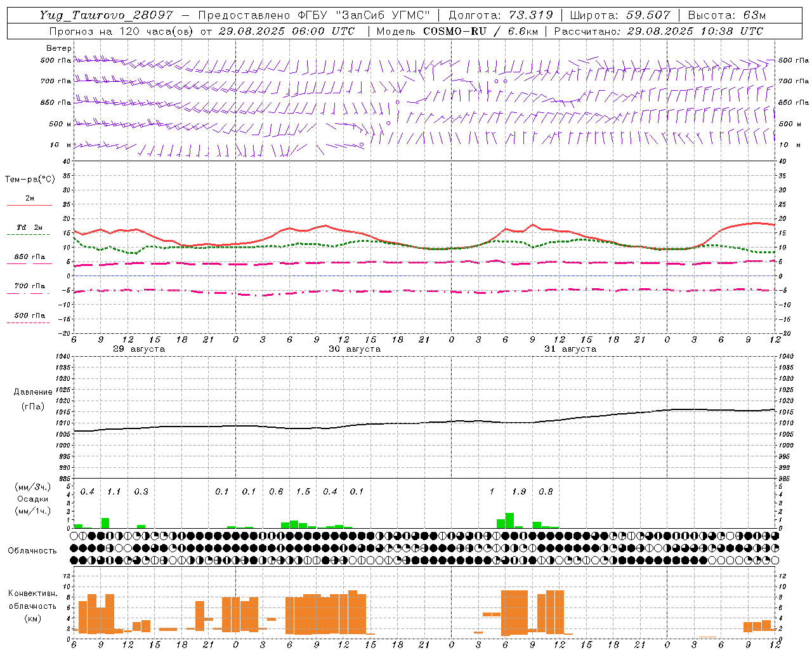Viewport: 812px width, 650px height.
Task: Click the 'Высота: 63м' elevation text
Action: click(x=727, y=15)
